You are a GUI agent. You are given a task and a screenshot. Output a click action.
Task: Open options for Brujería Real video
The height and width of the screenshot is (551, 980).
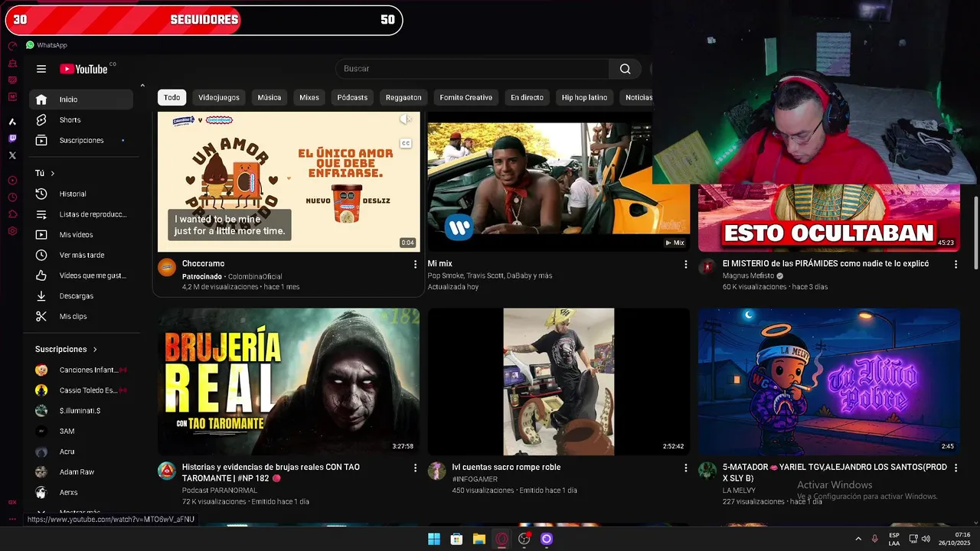[x=416, y=468]
